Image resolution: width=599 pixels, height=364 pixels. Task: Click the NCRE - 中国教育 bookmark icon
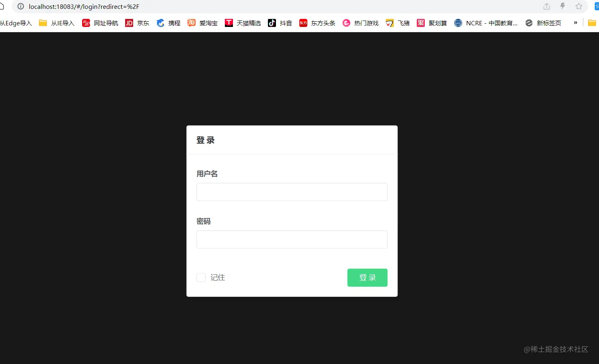coord(458,23)
